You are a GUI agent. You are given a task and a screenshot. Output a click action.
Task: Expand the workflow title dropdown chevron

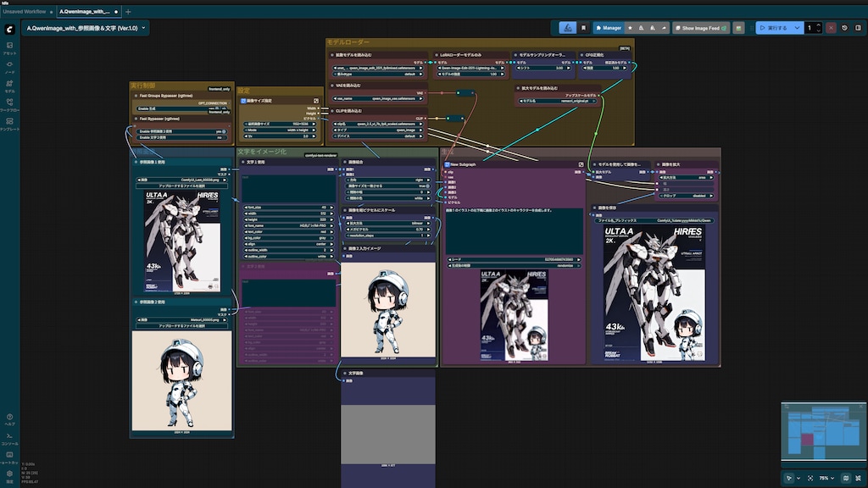click(x=143, y=28)
